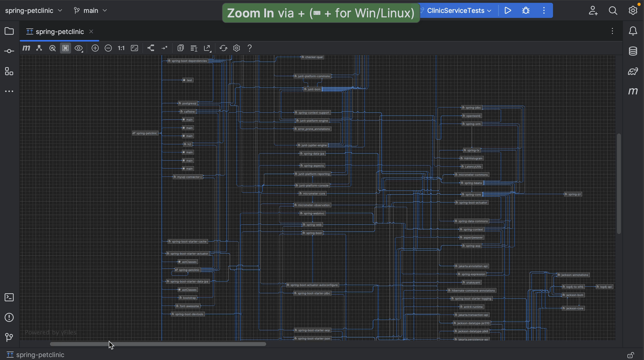
Task: Click the fit-to-page icon in toolbar
Action: pos(134,48)
